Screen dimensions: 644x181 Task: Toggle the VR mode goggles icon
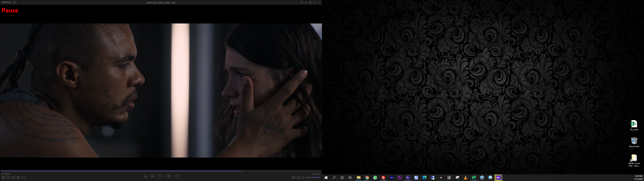(x=13, y=177)
